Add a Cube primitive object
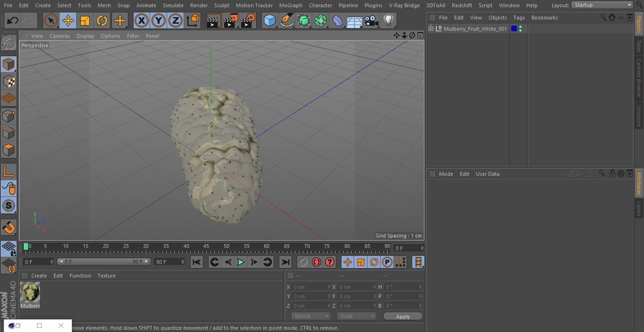This screenshot has width=644, height=332. click(270, 21)
